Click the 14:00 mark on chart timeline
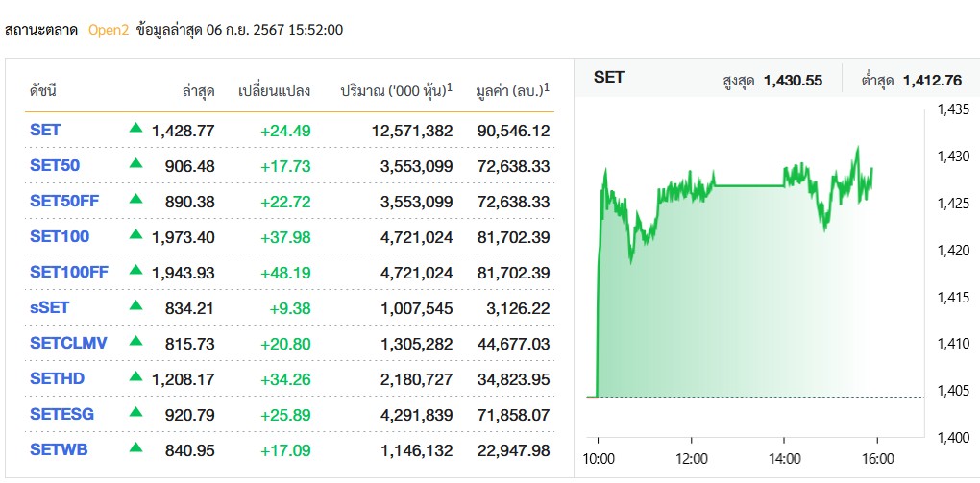Screen dimensions: 980x483 click(x=785, y=459)
